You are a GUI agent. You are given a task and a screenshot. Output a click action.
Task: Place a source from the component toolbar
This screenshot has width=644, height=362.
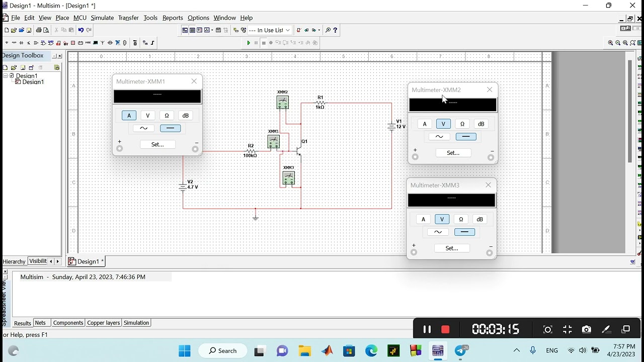[x=7, y=43]
